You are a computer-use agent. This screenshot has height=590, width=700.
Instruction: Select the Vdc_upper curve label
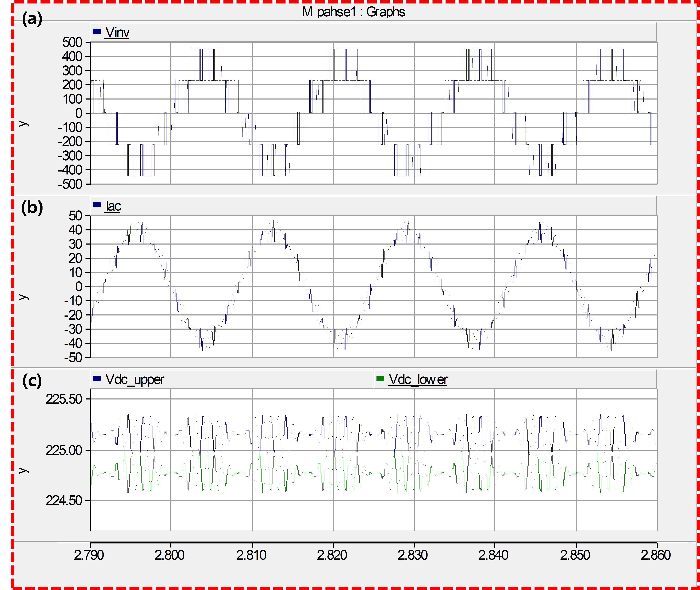tap(135, 380)
